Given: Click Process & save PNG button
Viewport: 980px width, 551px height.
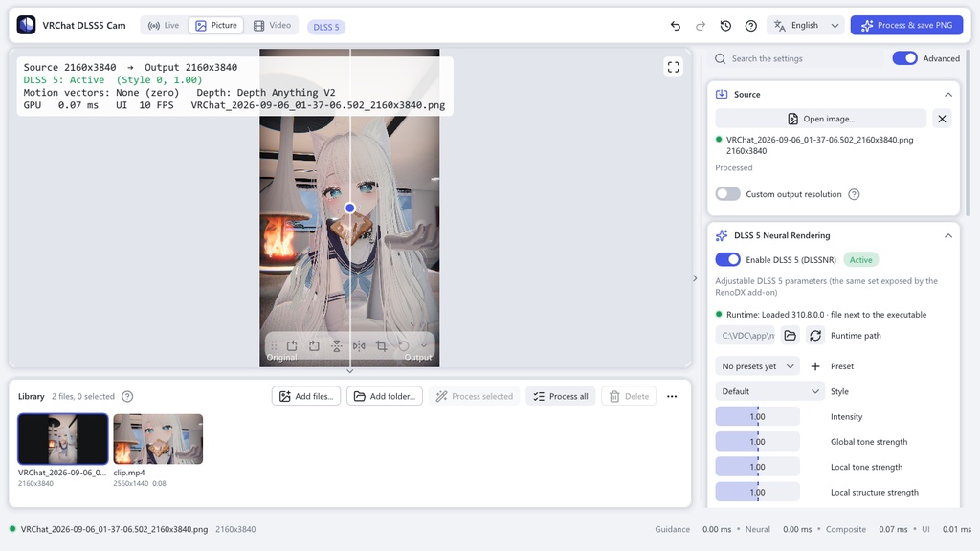Looking at the screenshot, I should (x=906, y=26).
